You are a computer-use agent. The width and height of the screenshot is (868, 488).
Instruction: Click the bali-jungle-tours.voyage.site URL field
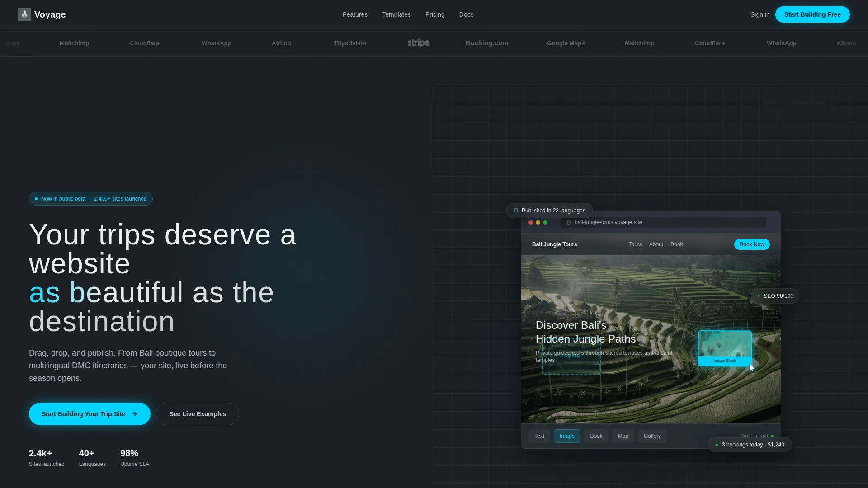(x=663, y=222)
